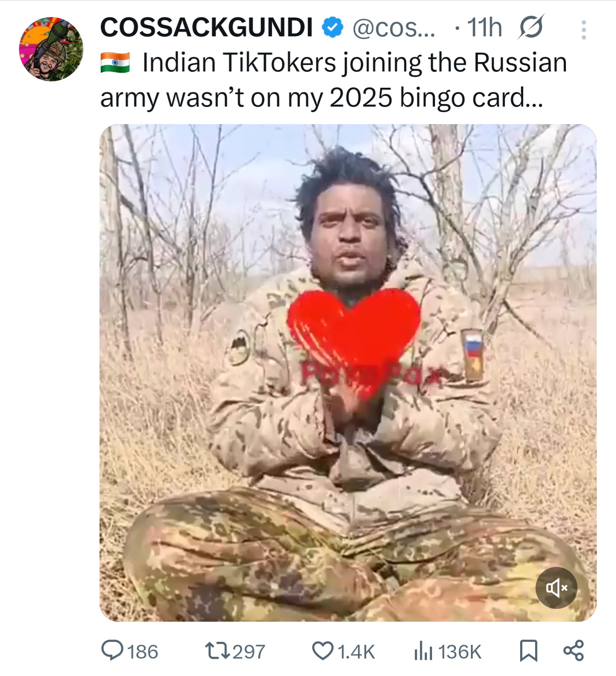Click the 1.4K likes count
This screenshot has height=676, width=616.
tap(356, 652)
